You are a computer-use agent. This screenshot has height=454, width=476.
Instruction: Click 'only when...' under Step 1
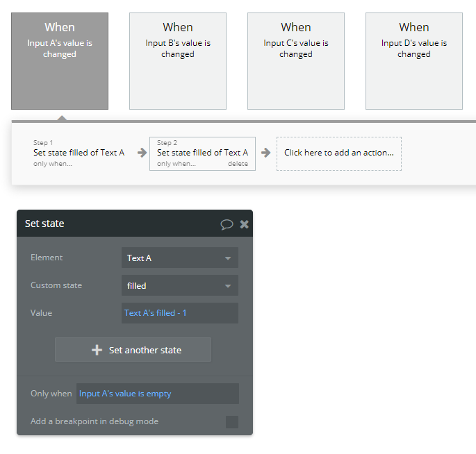click(53, 164)
